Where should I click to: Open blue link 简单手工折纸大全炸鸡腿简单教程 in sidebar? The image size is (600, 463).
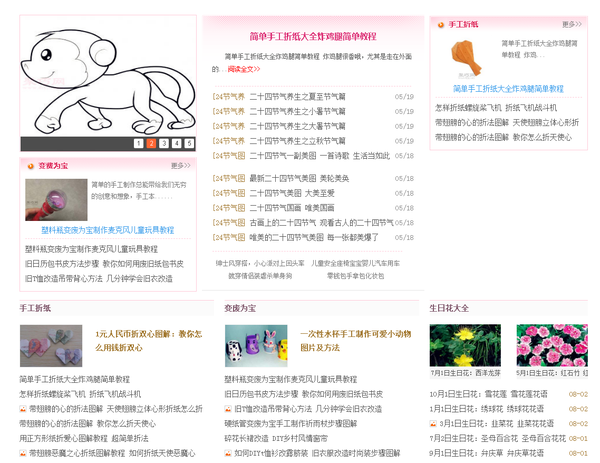click(x=508, y=89)
